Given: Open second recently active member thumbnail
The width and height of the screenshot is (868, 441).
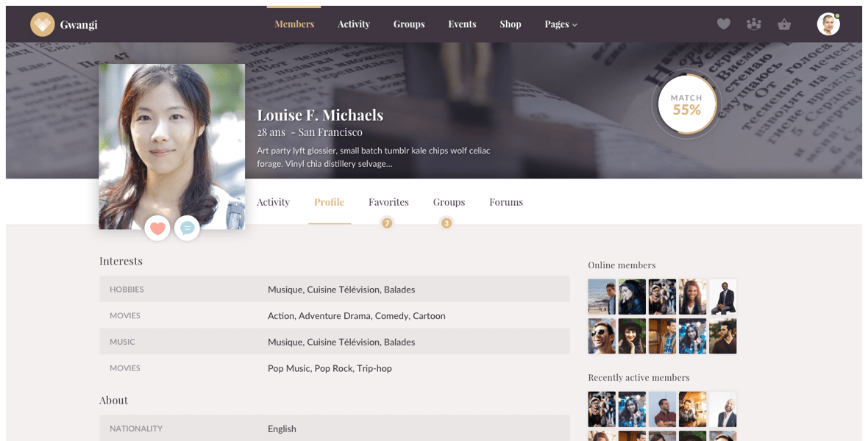Looking at the screenshot, I should pos(632,409).
